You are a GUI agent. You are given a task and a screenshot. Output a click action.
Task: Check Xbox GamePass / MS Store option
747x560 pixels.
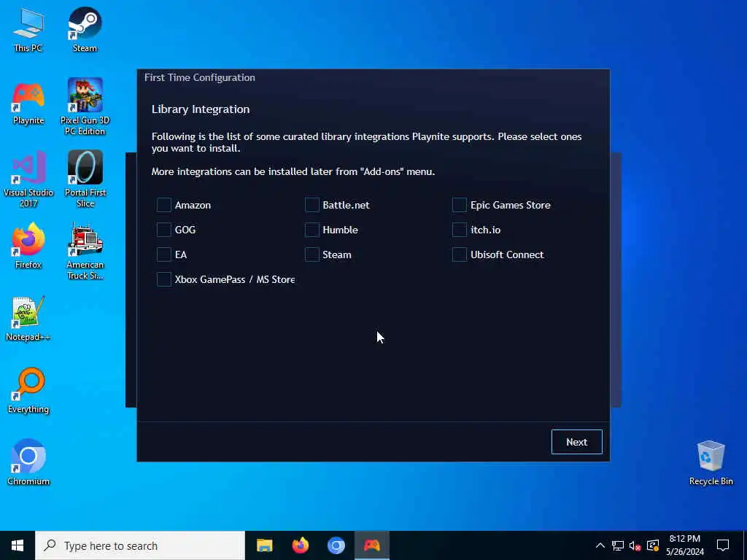[x=164, y=279]
